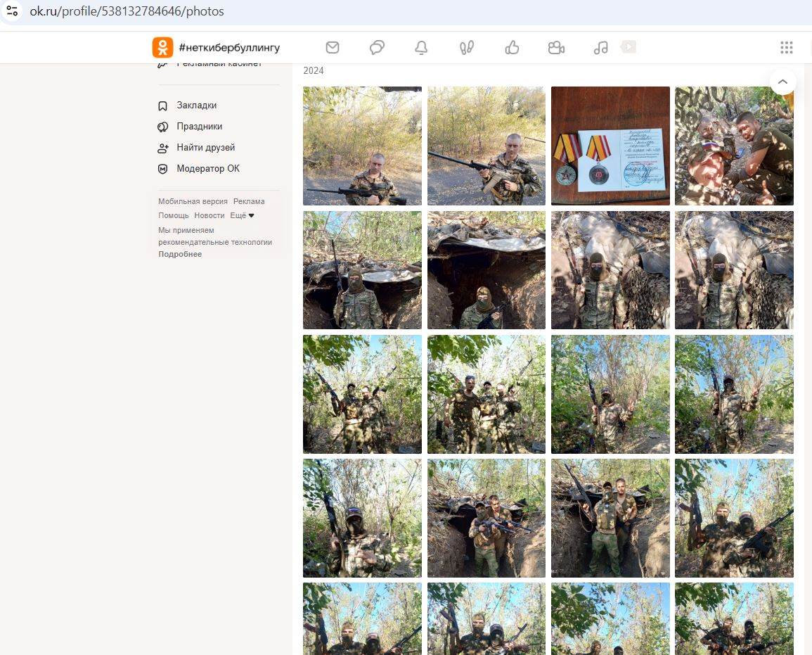This screenshot has height=655, width=812.
Task: Open the video camera icon
Action: pos(556,48)
